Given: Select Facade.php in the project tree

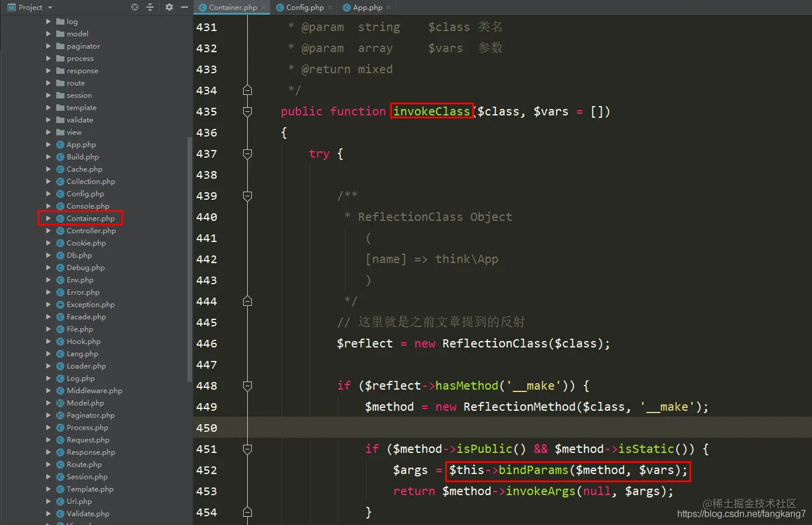Looking at the screenshot, I should click(86, 317).
